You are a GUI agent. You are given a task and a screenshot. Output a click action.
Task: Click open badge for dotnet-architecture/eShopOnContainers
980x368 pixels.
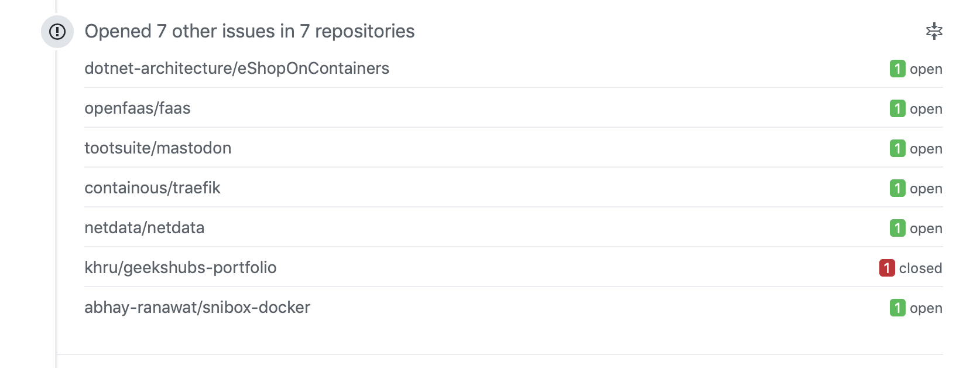coord(897,69)
